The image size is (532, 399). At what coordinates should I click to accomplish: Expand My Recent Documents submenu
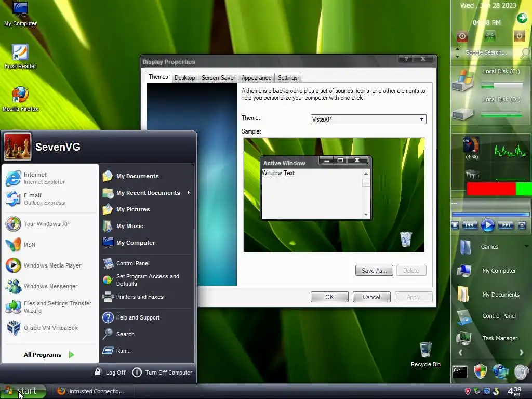pyautogui.click(x=147, y=193)
